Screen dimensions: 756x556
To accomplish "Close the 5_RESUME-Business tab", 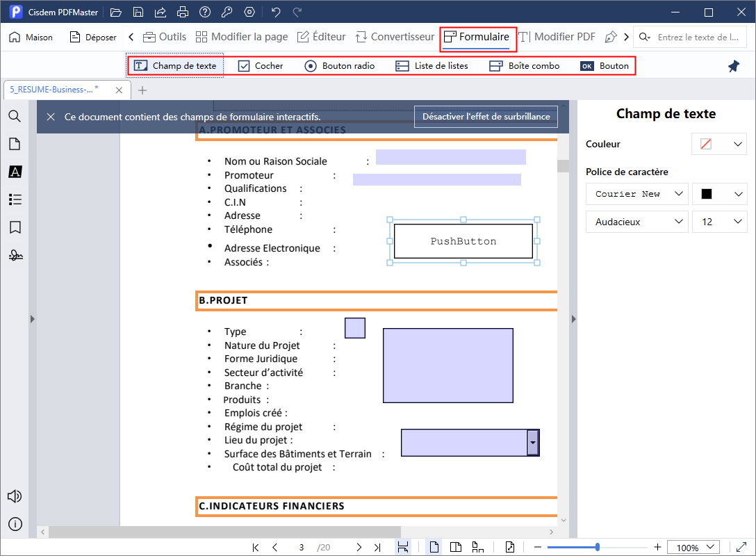I will tap(119, 90).
